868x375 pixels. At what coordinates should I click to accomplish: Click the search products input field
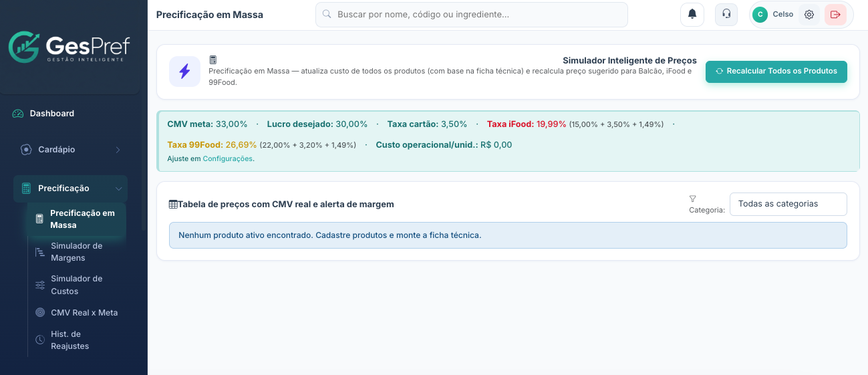(x=471, y=14)
